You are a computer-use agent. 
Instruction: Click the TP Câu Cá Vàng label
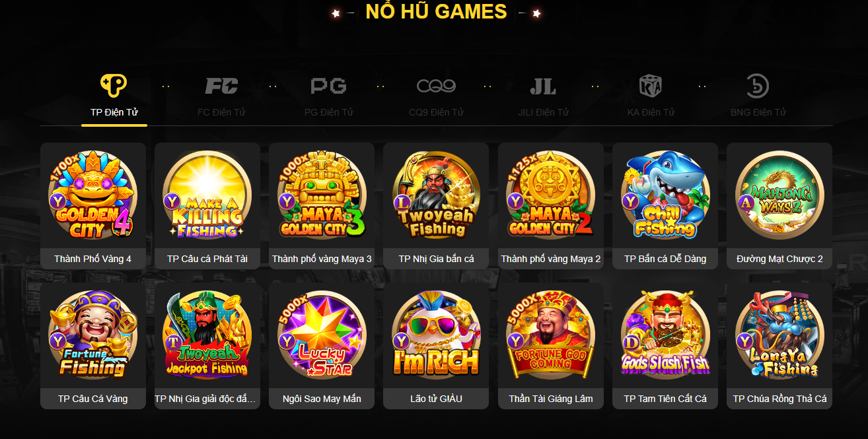[93, 399]
